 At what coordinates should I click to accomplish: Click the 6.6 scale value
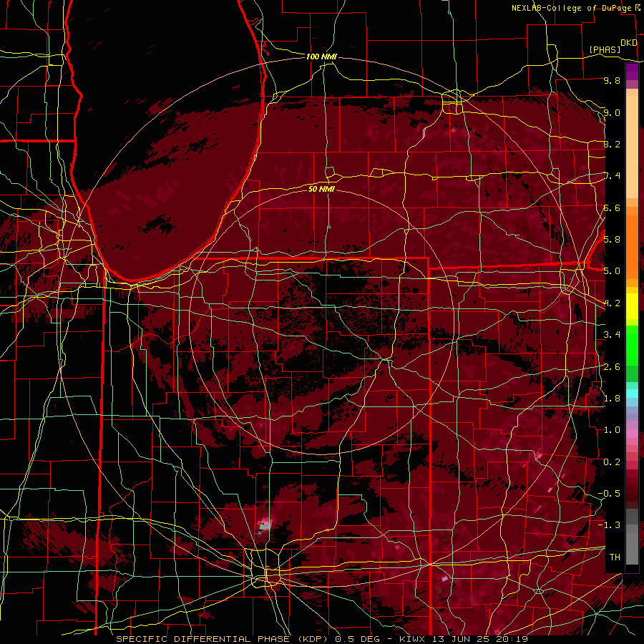coord(612,208)
